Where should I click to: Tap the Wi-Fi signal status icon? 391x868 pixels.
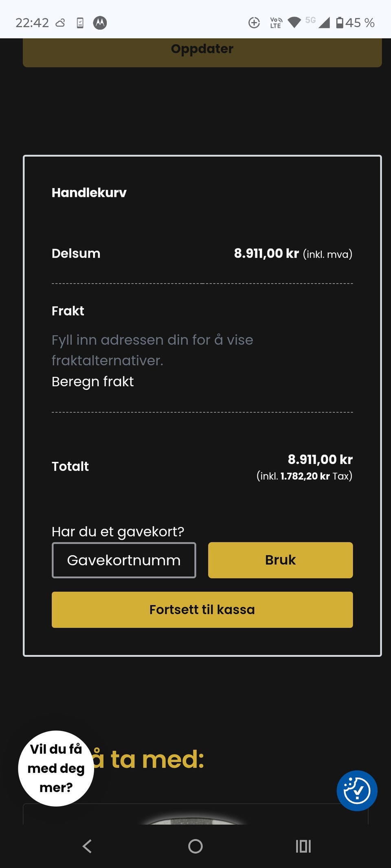point(294,22)
